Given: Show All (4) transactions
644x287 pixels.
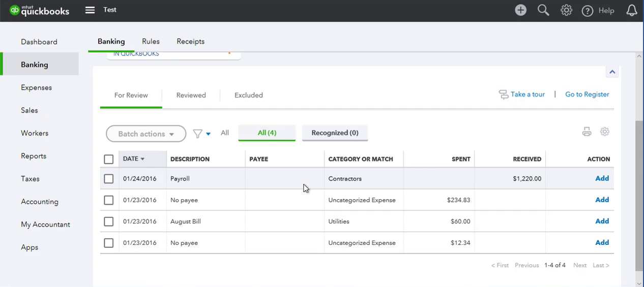Looking at the screenshot, I should pos(267,133).
